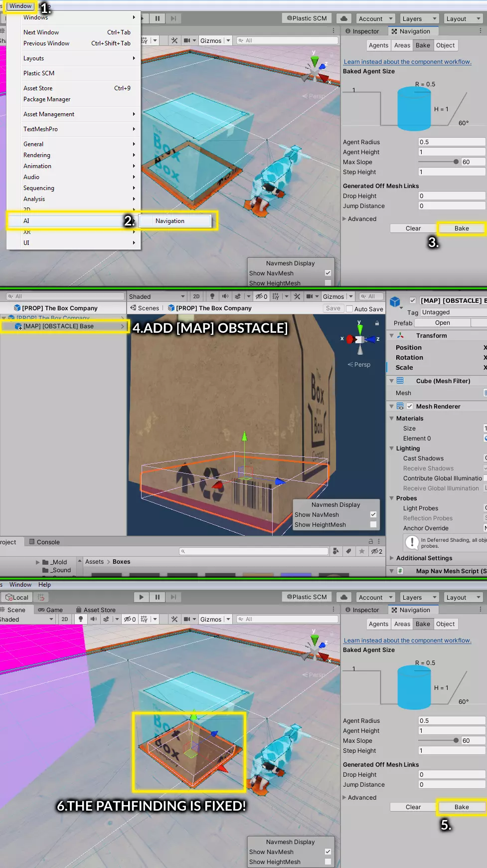This screenshot has width=487, height=868.
Task: Collapse Materials section in Inspector
Action: [392, 418]
